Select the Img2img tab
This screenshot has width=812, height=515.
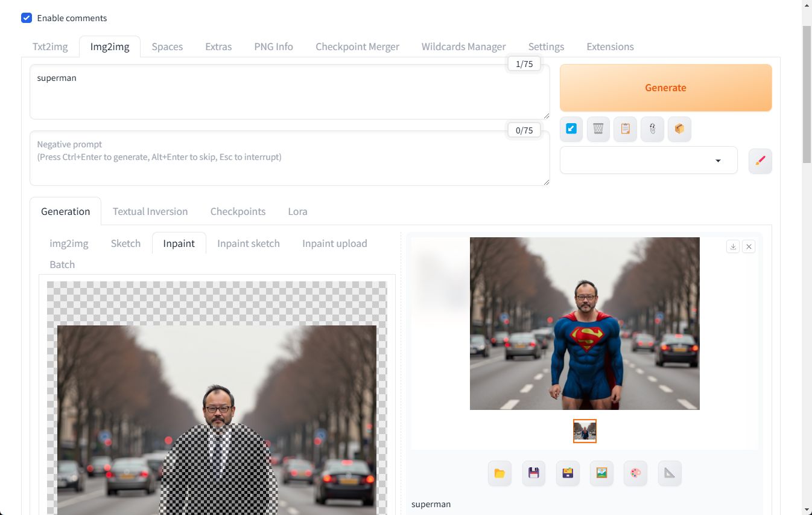(x=110, y=46)
